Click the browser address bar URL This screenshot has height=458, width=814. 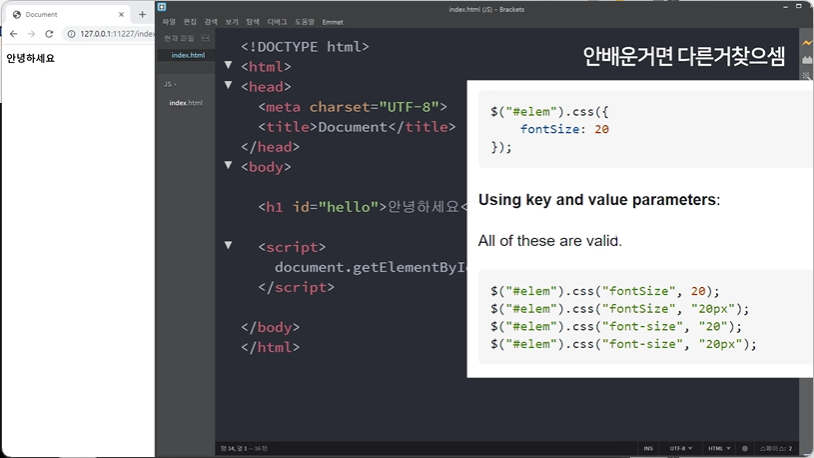117,34
